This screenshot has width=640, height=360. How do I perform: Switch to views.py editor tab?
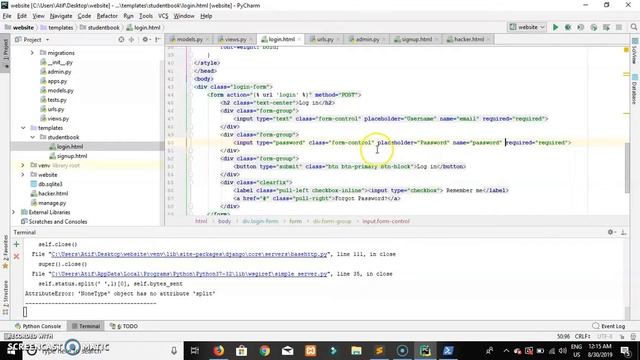click(235, 40)
